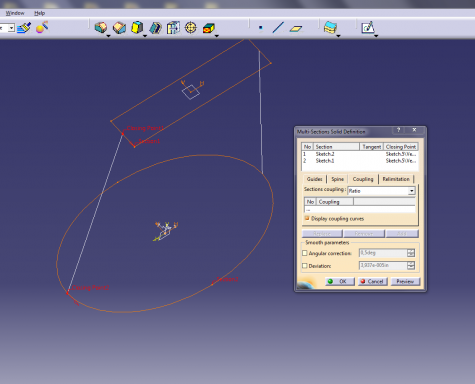Switch to the Guides tab
Viewport: 475px width, 384px height.
click(314, 179)
